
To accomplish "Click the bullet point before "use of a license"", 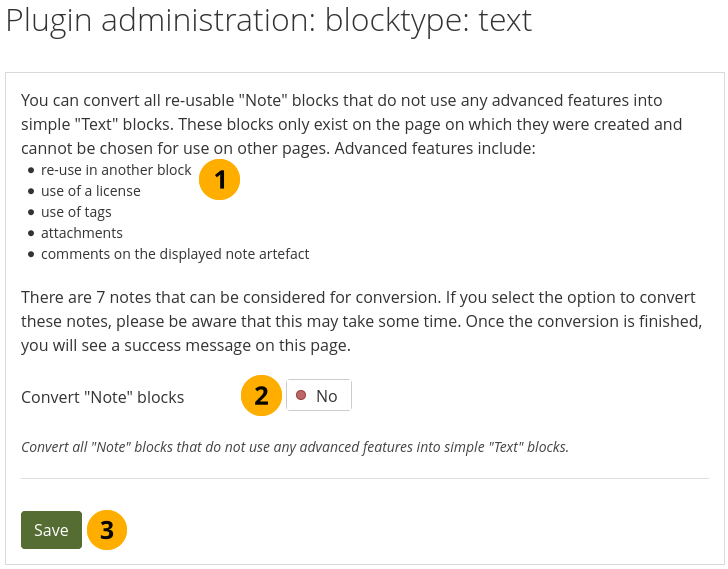I will [31, 191].
